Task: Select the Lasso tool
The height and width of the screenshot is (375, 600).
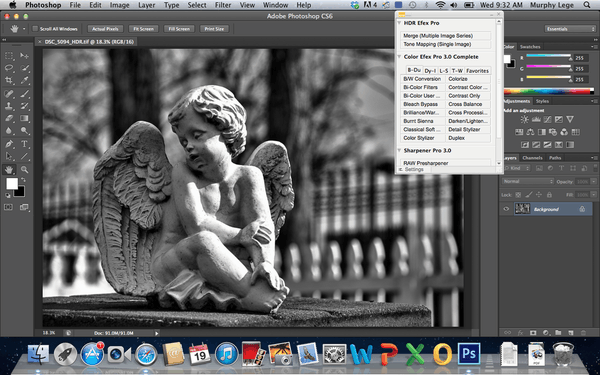Action: (x=9, y=68)
